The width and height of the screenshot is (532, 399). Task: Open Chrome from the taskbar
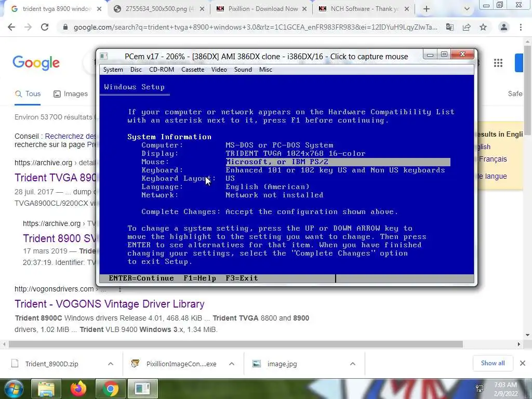pos(110,389)
